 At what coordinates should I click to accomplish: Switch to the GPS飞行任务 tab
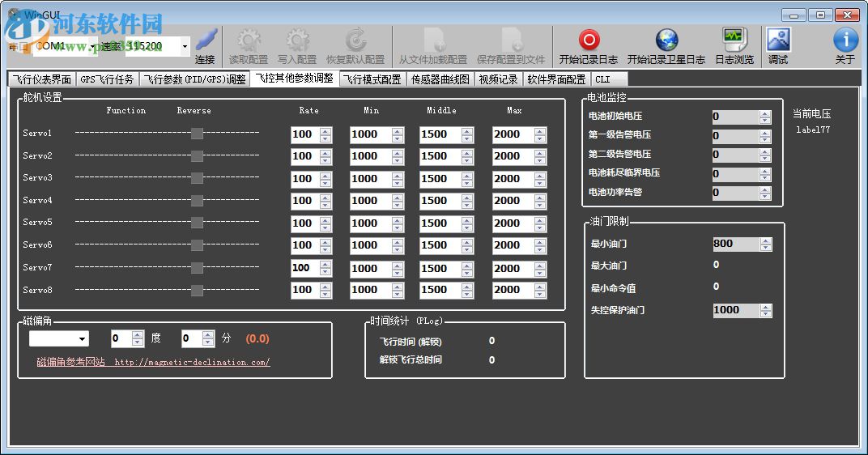(x=108, y=79)
